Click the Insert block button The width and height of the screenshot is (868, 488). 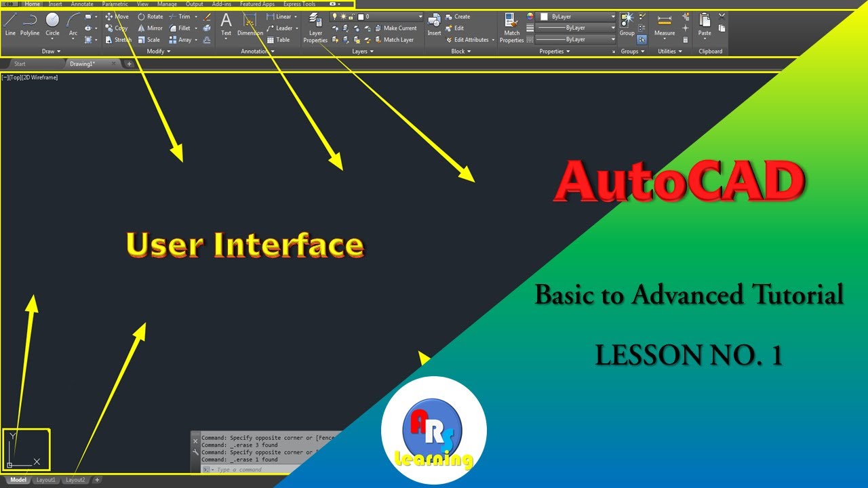pos(434,24)
